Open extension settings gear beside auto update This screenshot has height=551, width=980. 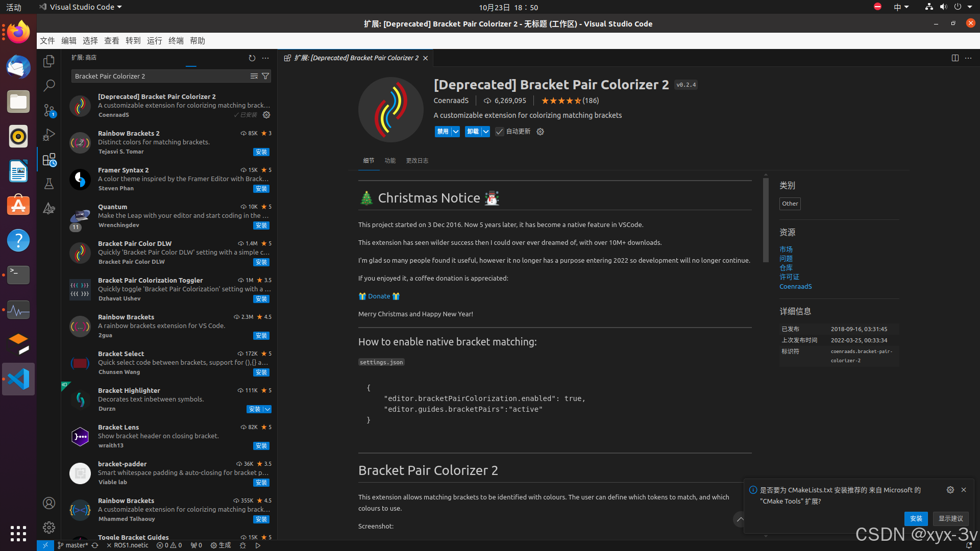click(x=540, y=132)
